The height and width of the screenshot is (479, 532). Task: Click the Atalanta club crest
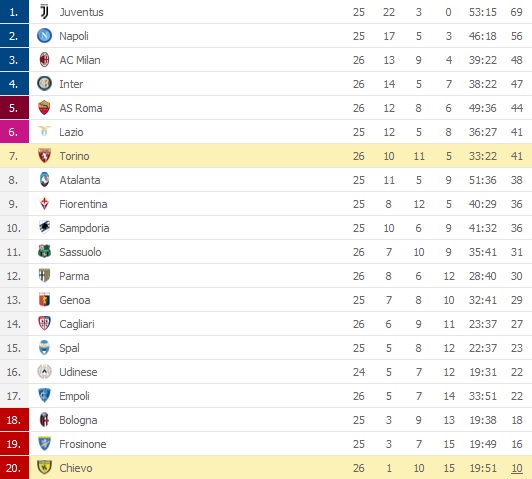tap(44, 180)
